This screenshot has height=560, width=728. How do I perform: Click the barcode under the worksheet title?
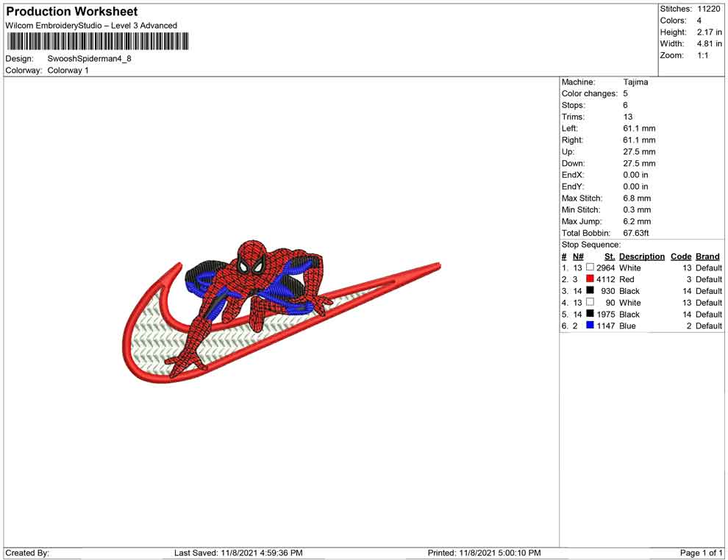98,41
